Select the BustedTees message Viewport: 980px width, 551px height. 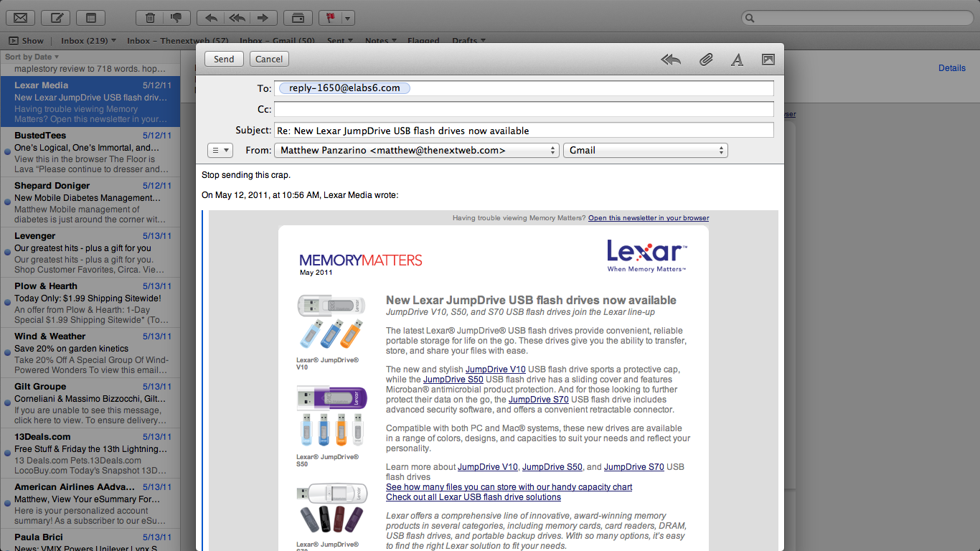click(x=90, y=152)
